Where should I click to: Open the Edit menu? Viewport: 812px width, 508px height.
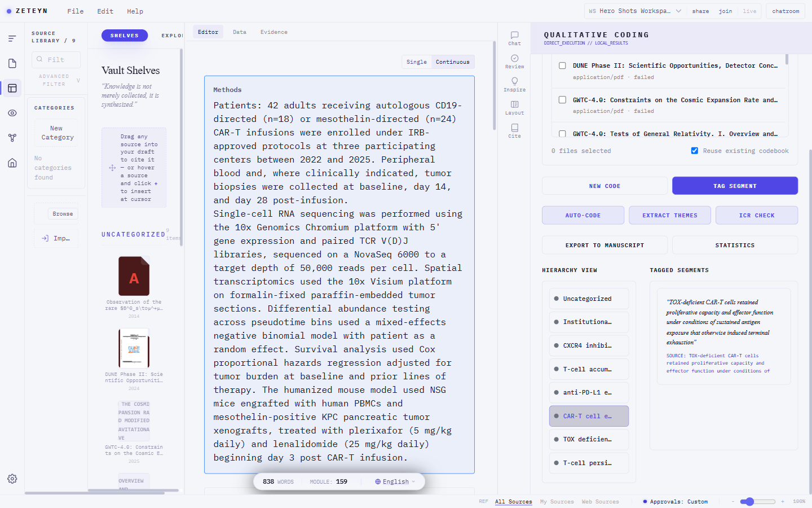click(x=105, y=11)
